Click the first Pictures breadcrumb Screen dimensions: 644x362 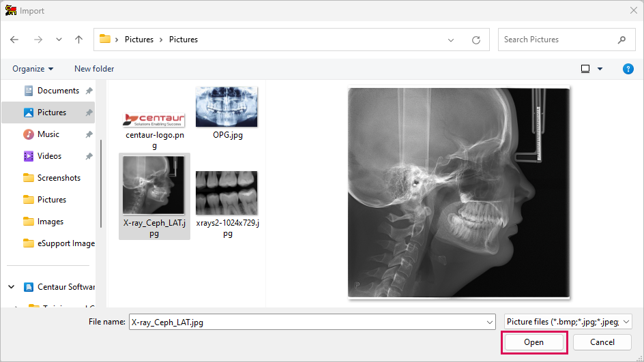[x=138, y=40]
